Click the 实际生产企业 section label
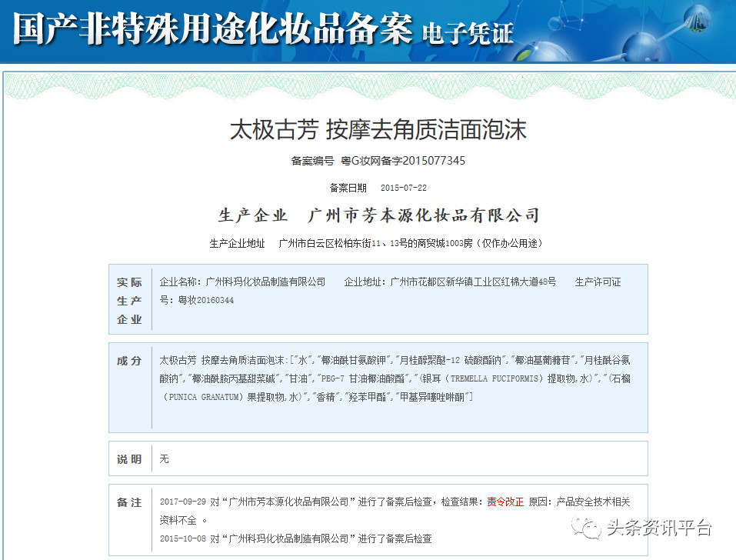The image size is (736, 560). tap(129, 301)
